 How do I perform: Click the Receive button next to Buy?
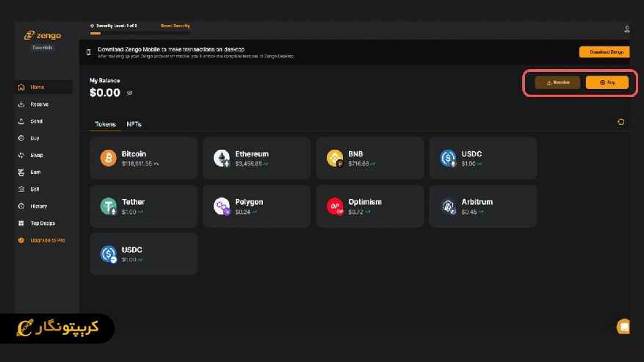click(x=557, y=82)
